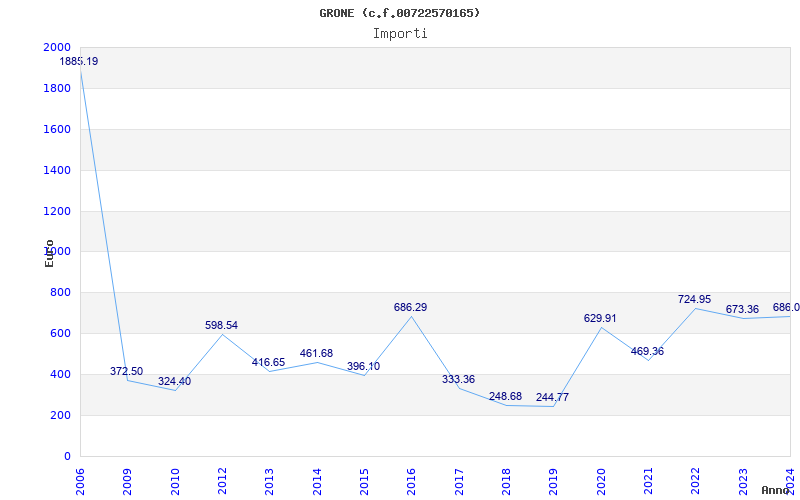Click the 2000 y-axis tick label
This screenshot has height=500, width=800.
click(x=57, y=47)
